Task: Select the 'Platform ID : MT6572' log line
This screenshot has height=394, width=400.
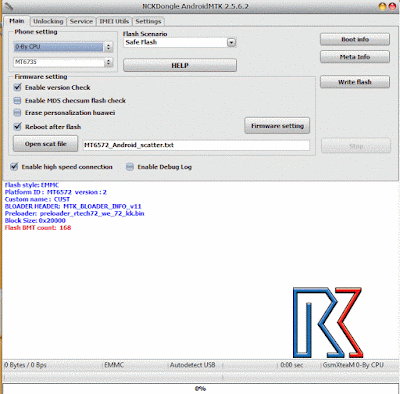Action: pos(56,192)
